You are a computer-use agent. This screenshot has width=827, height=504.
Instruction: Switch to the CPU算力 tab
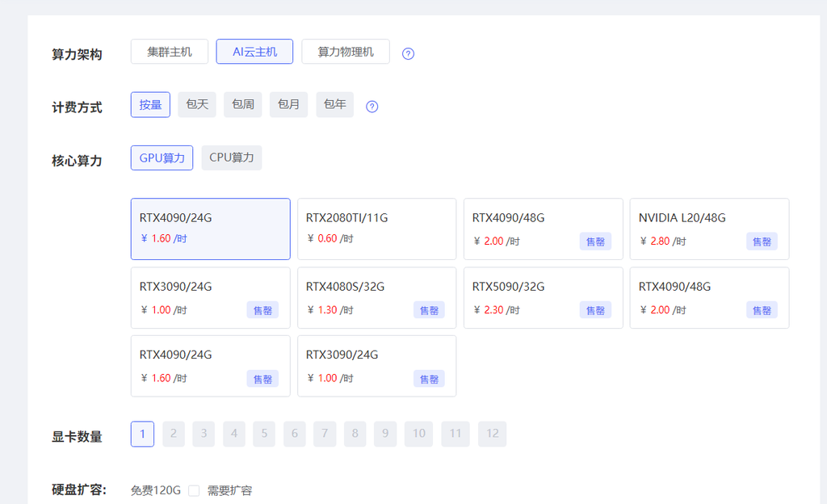tap(232, 157)
